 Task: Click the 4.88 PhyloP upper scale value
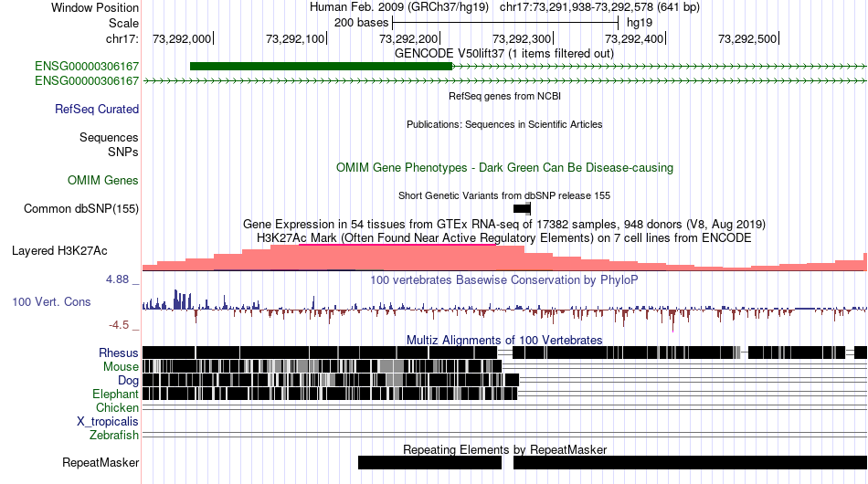tap(117, 279)
